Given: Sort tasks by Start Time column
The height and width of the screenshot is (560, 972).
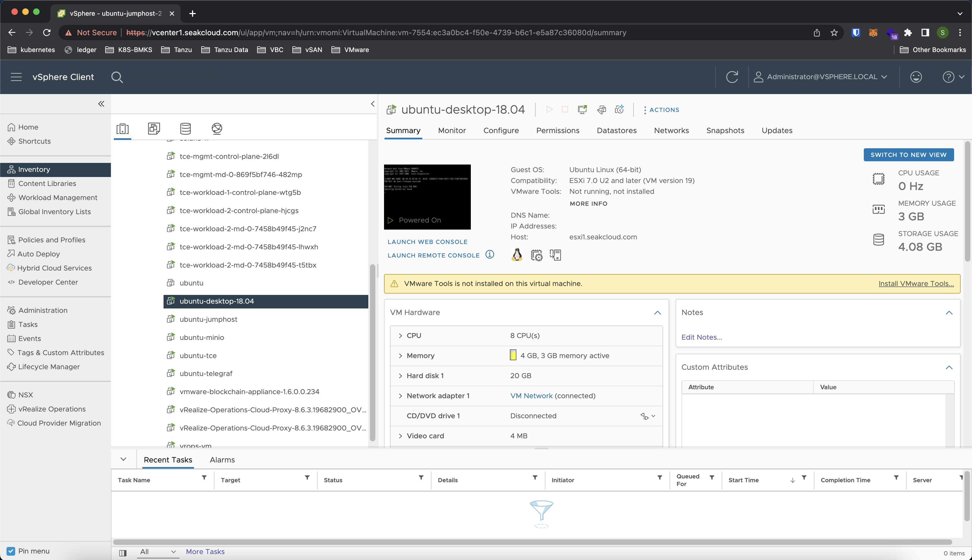Looking at the screenshot, I should coord(743,480).
